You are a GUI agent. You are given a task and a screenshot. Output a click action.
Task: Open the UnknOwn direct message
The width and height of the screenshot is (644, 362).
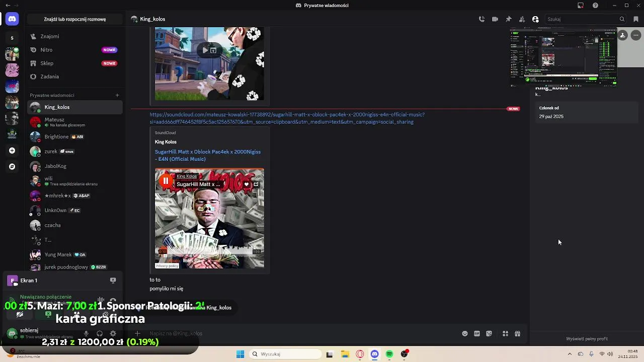(x=75, y=210)
